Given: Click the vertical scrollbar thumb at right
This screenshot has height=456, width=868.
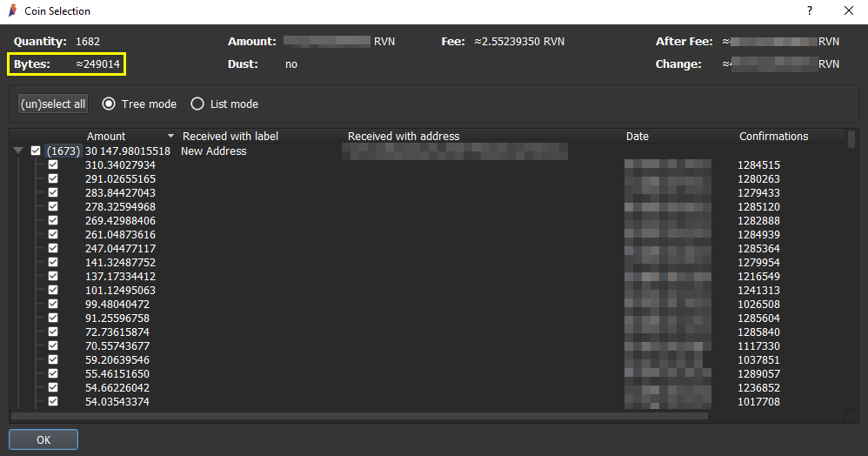Looking at the screenshot, I should pyautogui.click(x=851, y=138).
